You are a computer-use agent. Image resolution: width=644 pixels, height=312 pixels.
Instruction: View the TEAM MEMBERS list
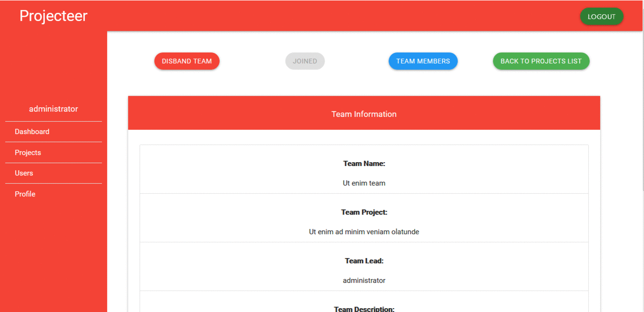coord(423,61)
